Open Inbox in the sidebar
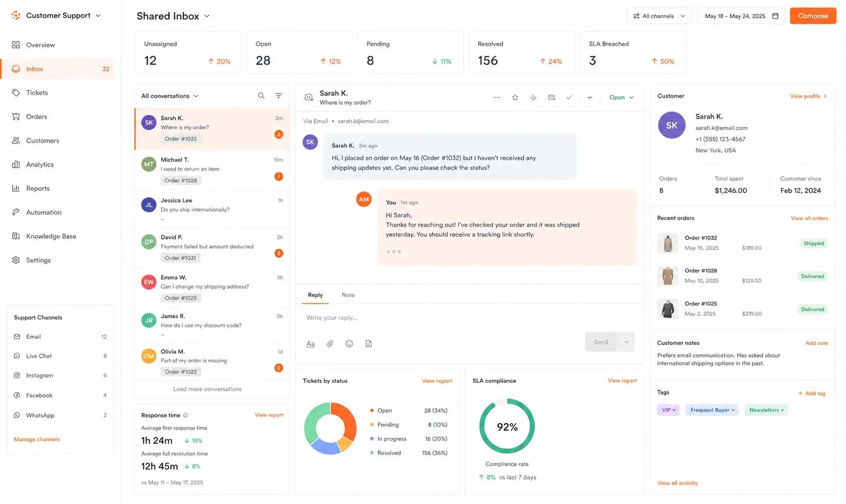Screen dimensions: 846x504 [58, 69]
